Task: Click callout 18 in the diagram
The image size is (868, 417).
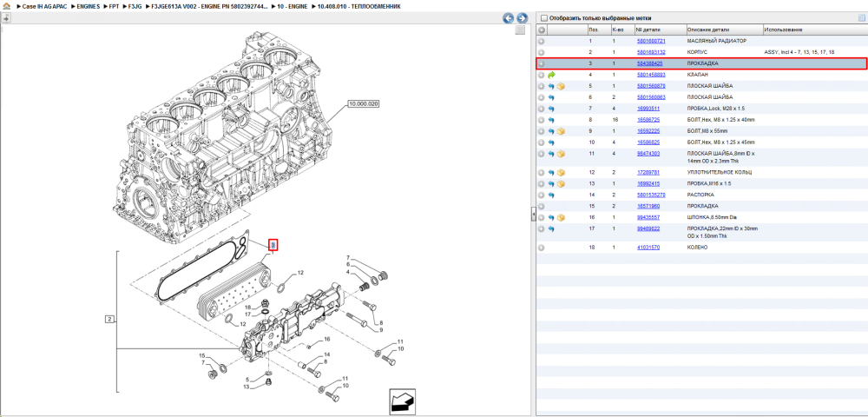Action: click(x=248, y=307)
